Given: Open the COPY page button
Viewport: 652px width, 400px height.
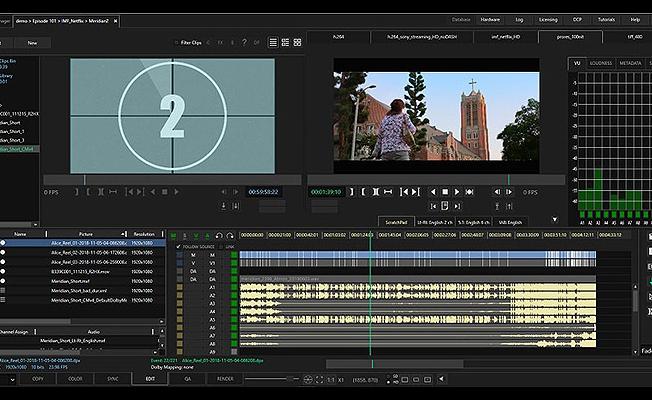Looking at the screenshot, I should 38,379.
